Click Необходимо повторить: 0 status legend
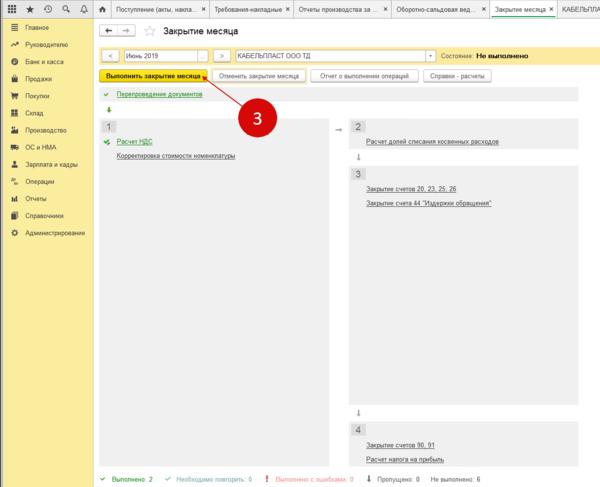The height and width of the screenshot is (487, 600). 209,479
